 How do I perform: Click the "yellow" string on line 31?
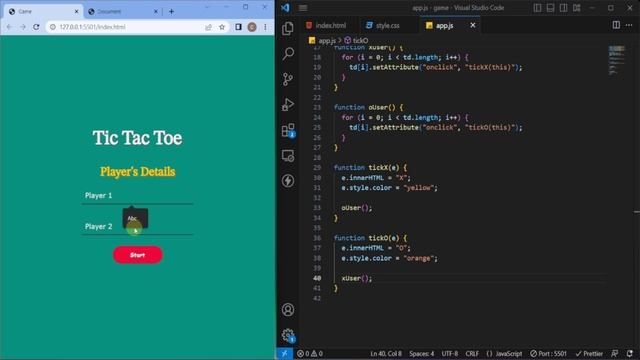pyautogui.click(x=418, y=188)
